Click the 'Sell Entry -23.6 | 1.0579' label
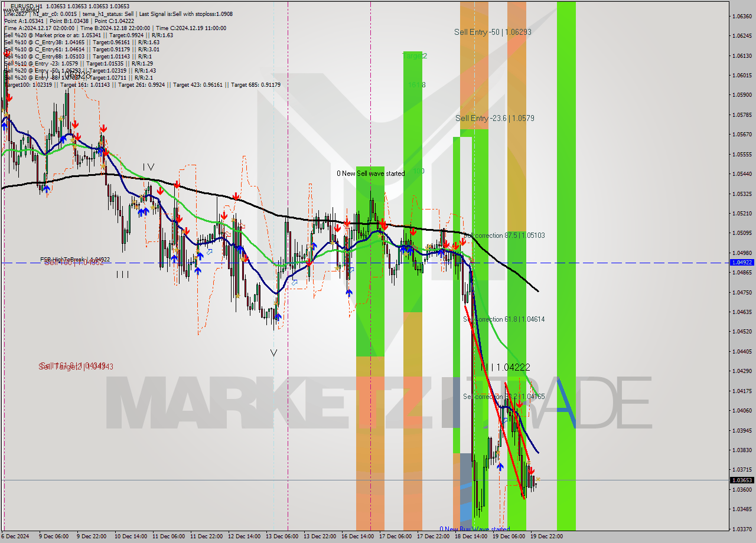Viewport: 756px width, 543px height. (x=495, y=118)
